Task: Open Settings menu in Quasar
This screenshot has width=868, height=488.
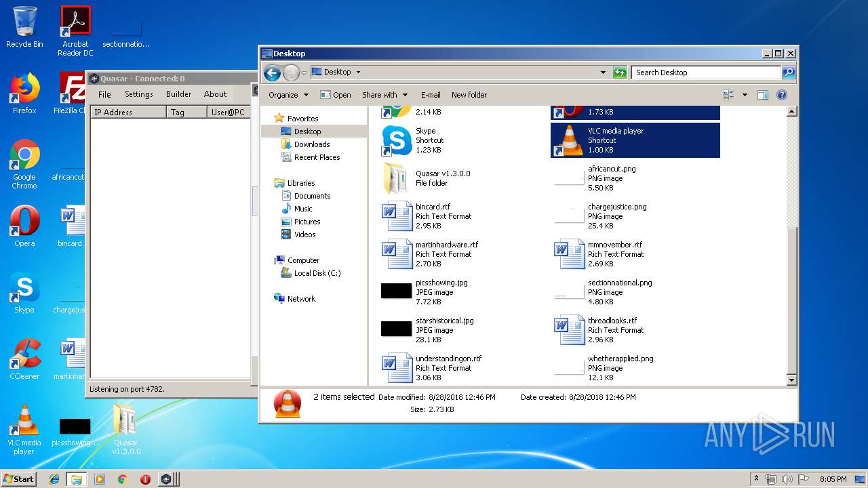Action: pos(139,94)
